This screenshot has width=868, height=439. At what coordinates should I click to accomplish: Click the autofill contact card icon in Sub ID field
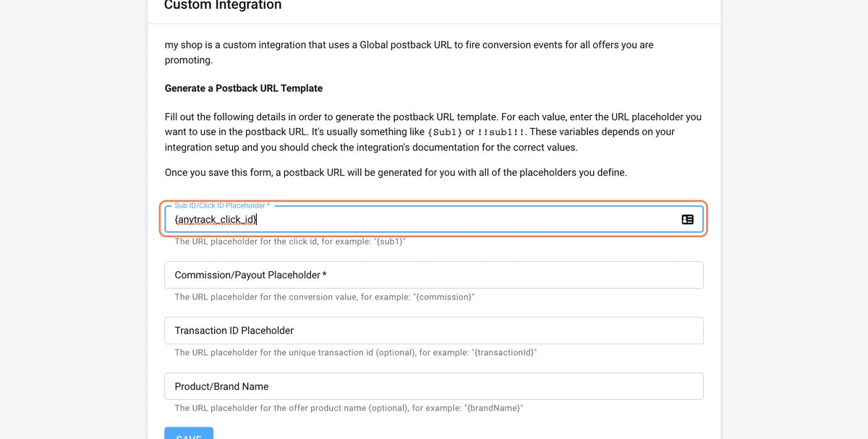(x=687, y=219)
